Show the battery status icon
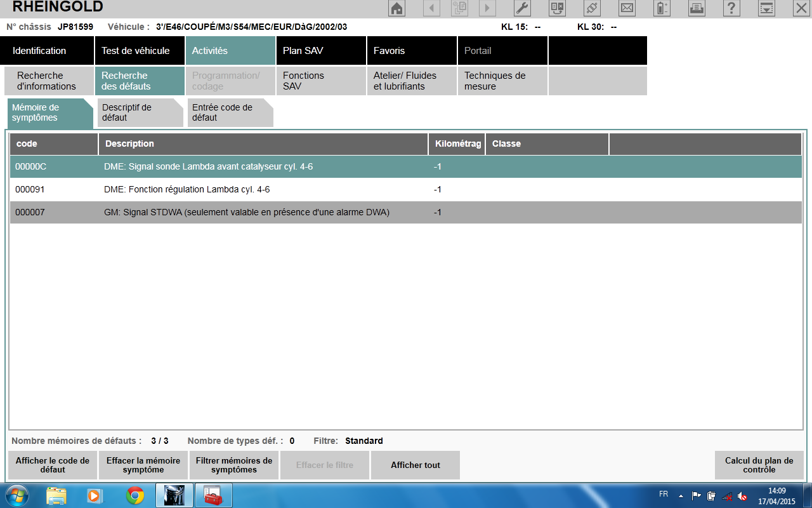The height and width of the screenshot is (508, 812). pyautogui.click(x=662, y=8)
